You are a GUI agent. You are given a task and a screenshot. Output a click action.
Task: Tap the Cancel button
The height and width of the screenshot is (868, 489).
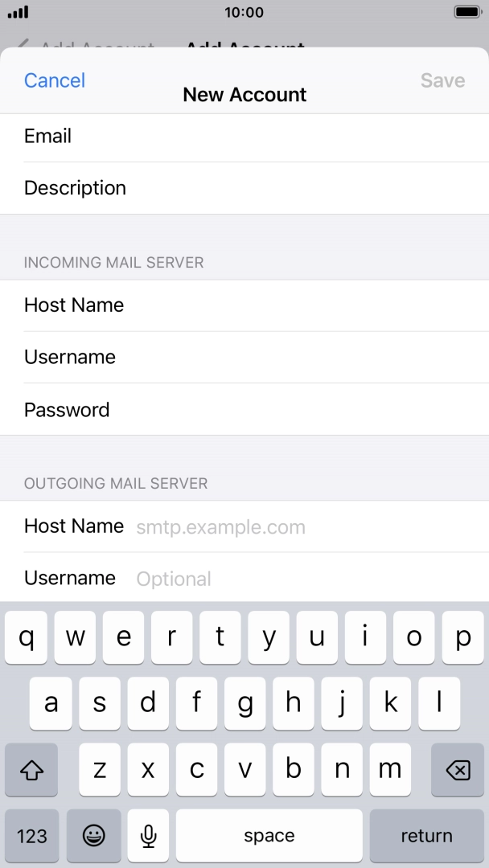tap(54, 80)
